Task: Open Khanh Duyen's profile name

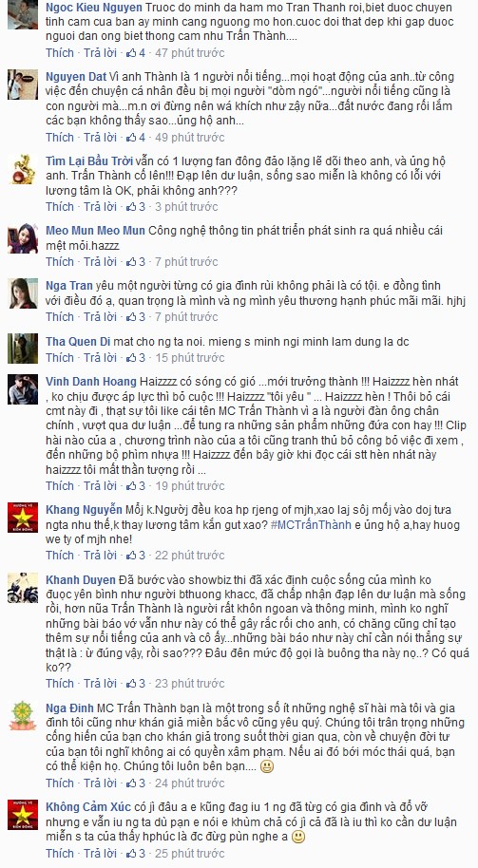Action: coord(81,579)
